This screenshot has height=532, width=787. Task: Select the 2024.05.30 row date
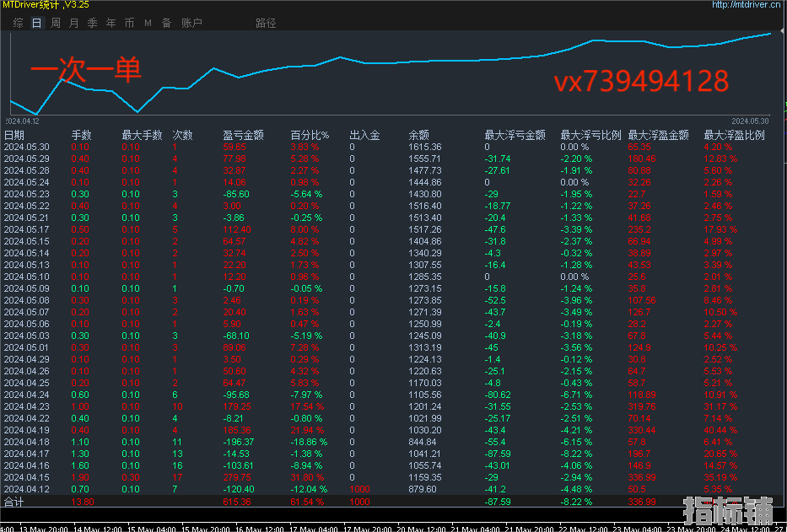tap(26, 147)
